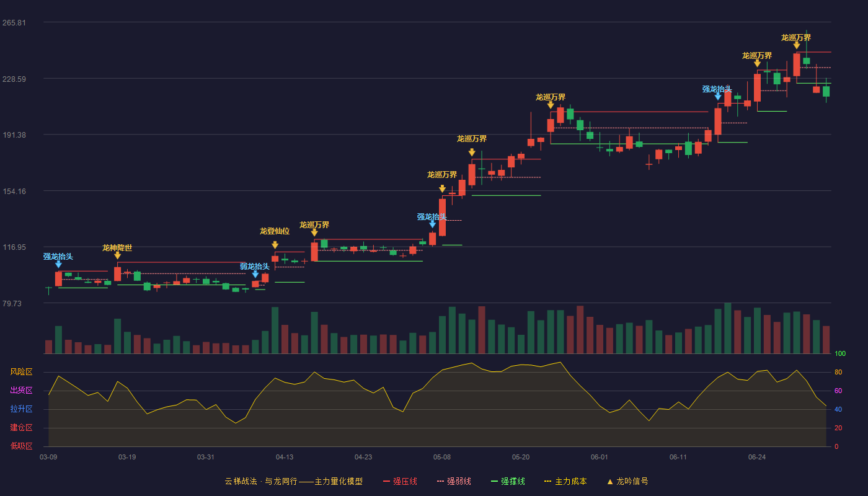Viewport: 868px width, 496px height.
Task: Click the 03-09 date axis label
Action: pos(48,457)
